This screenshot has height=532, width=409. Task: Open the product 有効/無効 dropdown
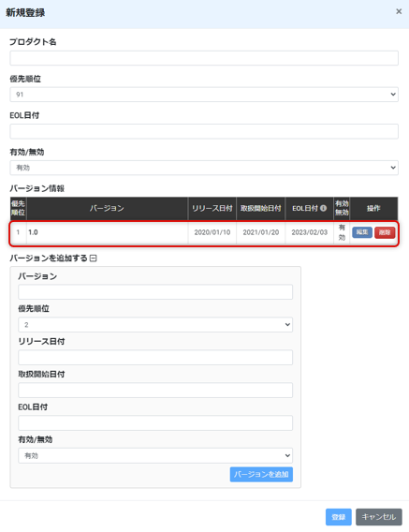click(x=204, y=168)
